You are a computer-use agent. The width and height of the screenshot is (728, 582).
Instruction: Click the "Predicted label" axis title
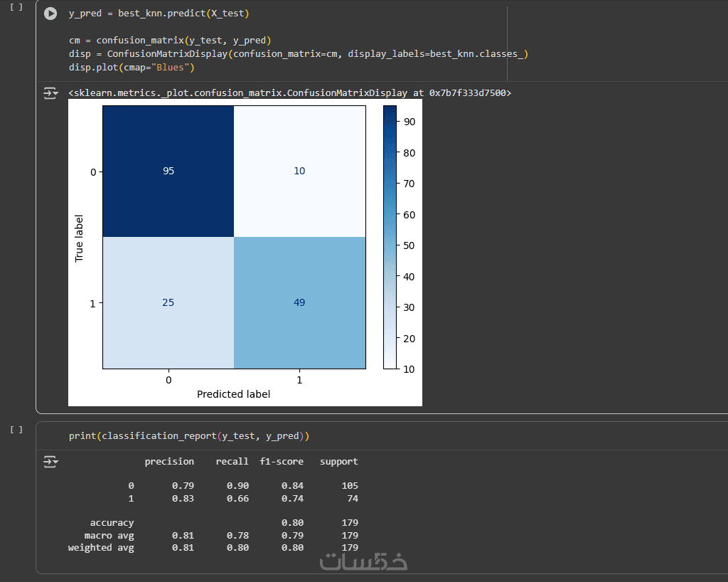233,394
